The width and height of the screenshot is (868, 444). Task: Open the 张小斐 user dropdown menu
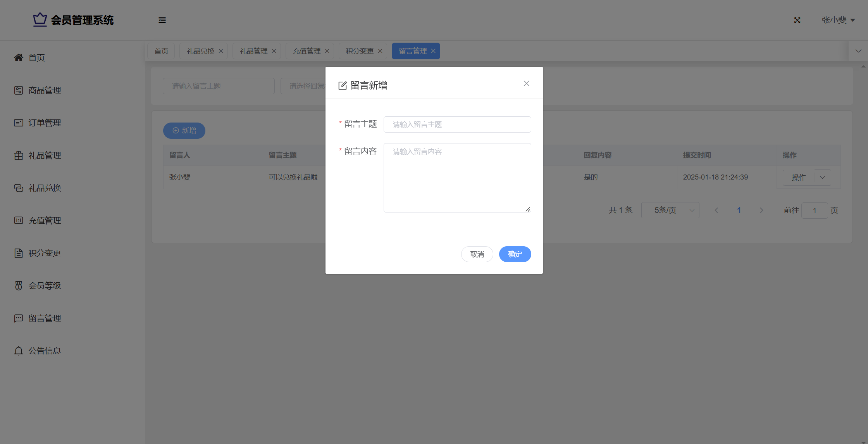click(x=838, y=20)
